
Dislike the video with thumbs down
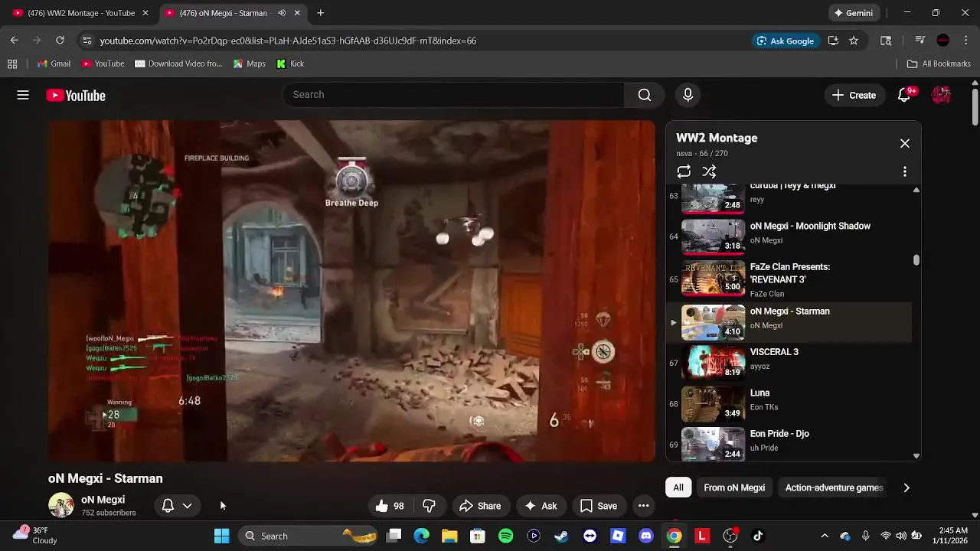pyautogui.click(x=429, y=506)
